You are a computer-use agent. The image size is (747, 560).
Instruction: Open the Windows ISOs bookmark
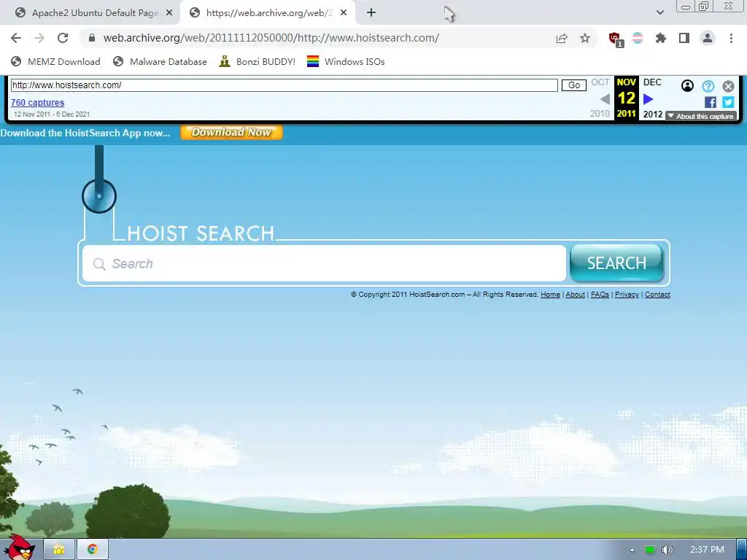pos(346,61)
